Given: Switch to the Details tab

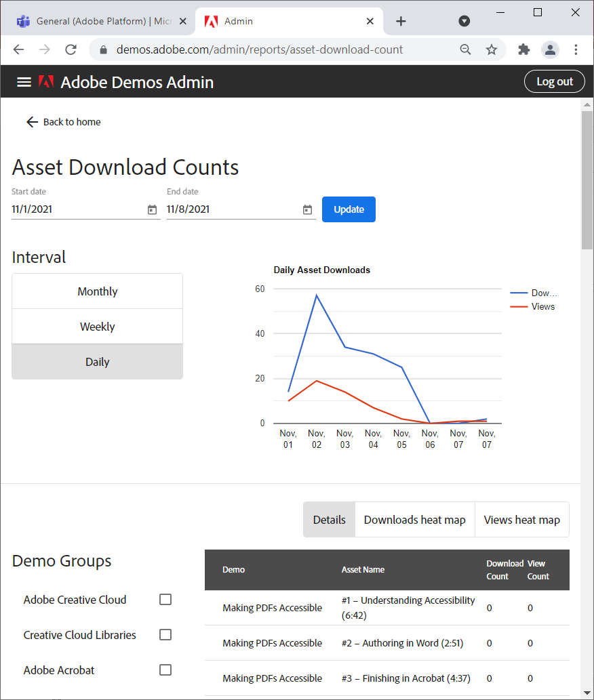Looking at the screenshot, I should coord(329,520).
